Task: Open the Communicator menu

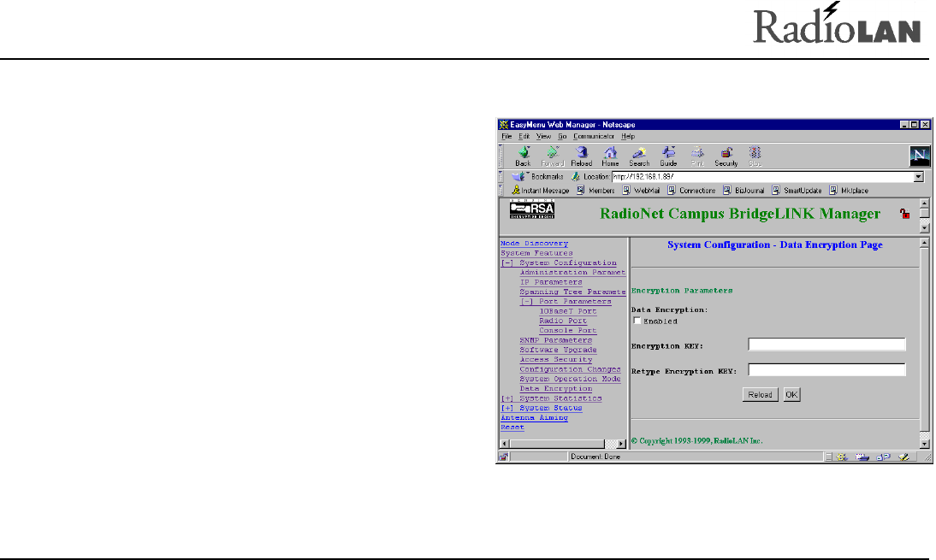Action: point(594,136)
